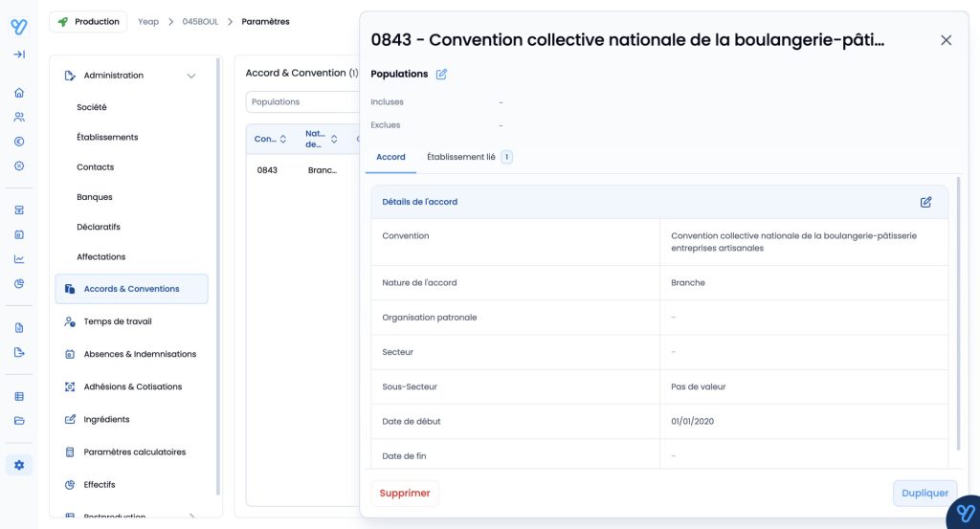
Task: Click the Populations filter field
Action: pyautogui.click(x=301, y=102)
